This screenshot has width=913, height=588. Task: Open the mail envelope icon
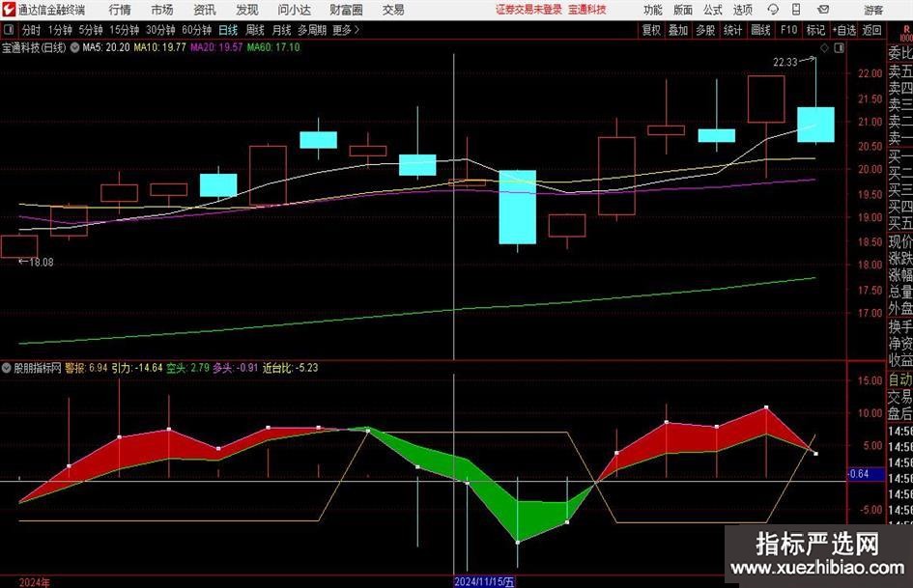pos(823,10)
